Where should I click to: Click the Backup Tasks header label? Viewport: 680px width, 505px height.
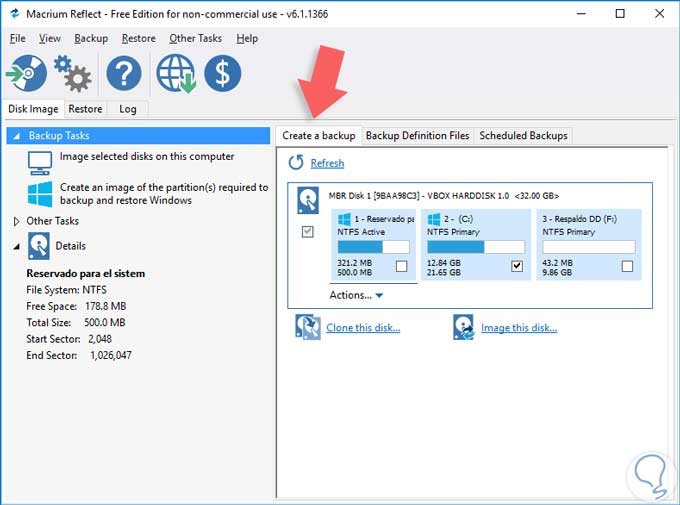(x=59, y=136)
